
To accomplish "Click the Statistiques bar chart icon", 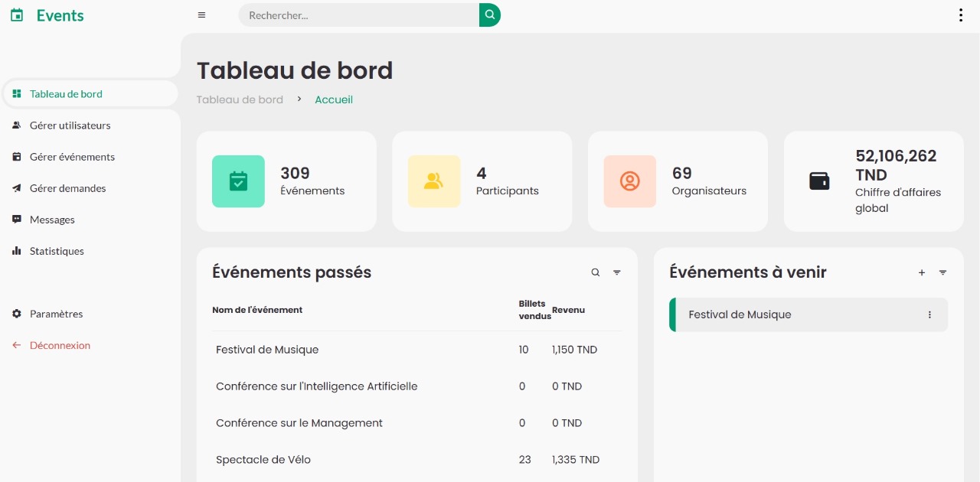I will pos(17,251).
